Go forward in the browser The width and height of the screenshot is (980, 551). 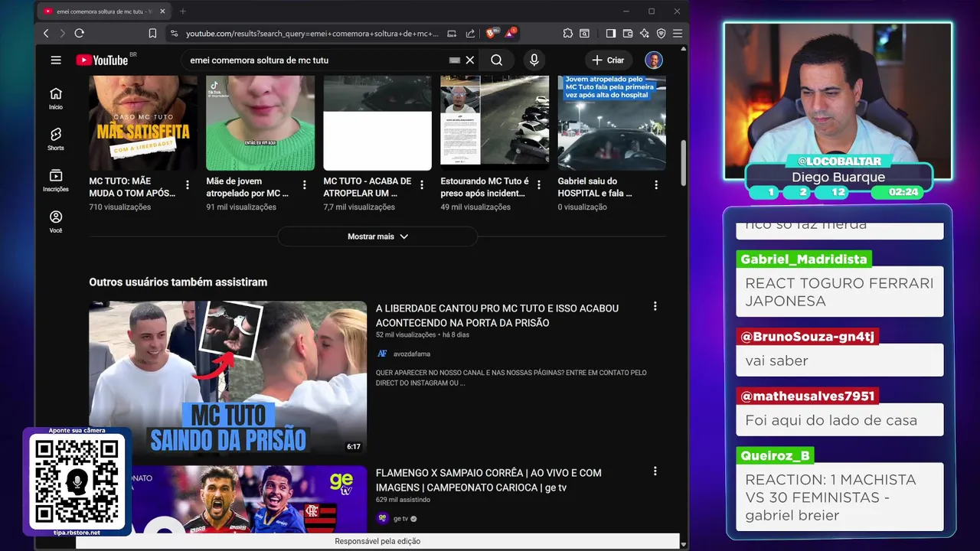pyautogui.click(x=63, y=34)
